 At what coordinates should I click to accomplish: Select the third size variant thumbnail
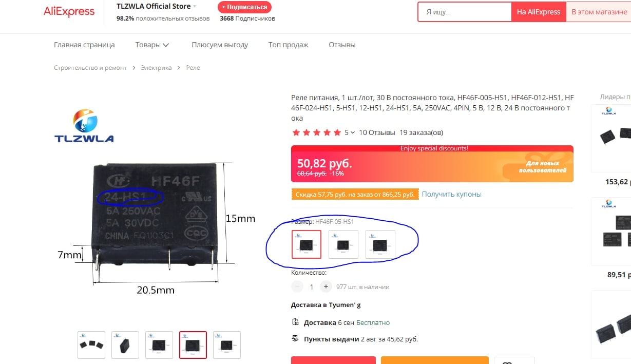coord(380,244)
